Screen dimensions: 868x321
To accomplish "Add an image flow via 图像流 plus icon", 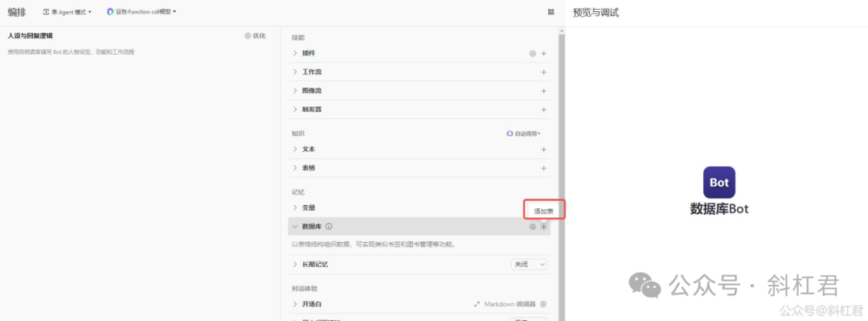I will (543, 91).
